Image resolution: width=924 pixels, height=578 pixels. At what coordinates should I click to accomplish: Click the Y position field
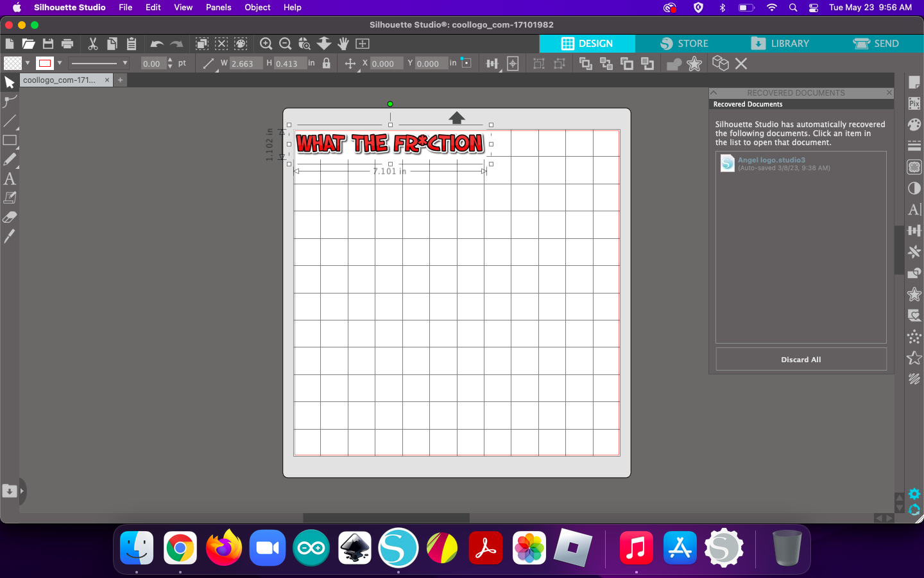[x=431, y=64]
